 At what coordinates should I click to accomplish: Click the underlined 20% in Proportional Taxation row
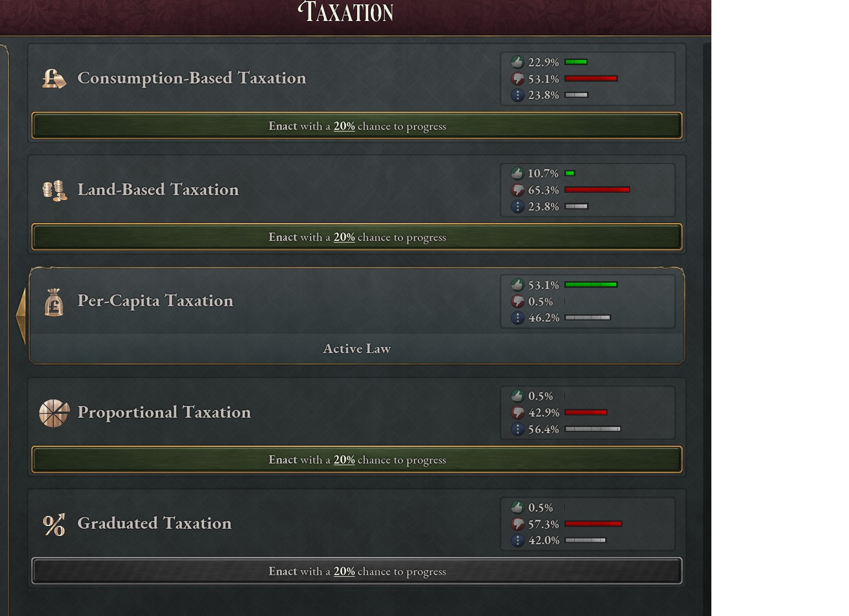click(x=344, y=460)
